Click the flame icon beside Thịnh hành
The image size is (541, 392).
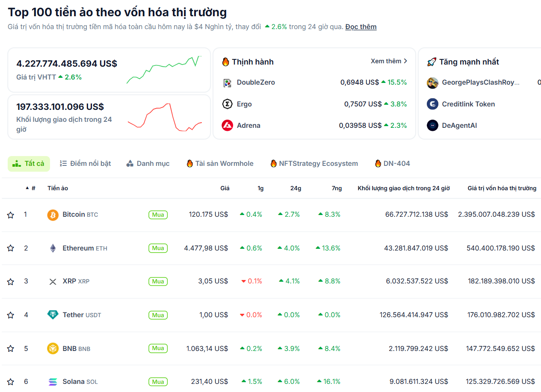(225, 62)
